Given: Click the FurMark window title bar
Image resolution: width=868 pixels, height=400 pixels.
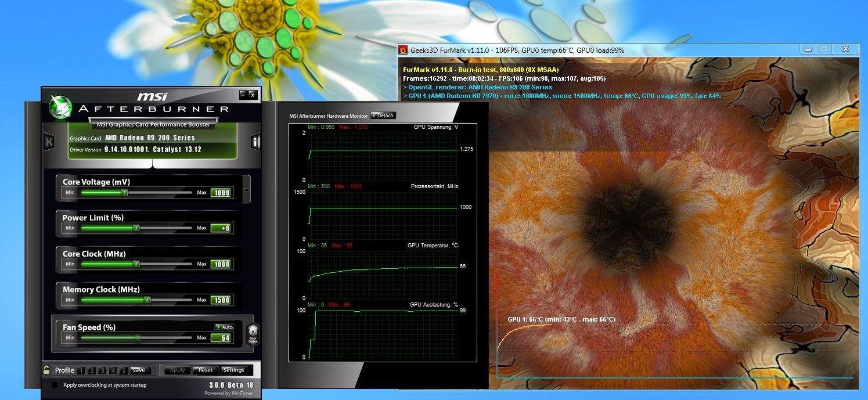Looking at the screenshot, I should coord(598,50).
